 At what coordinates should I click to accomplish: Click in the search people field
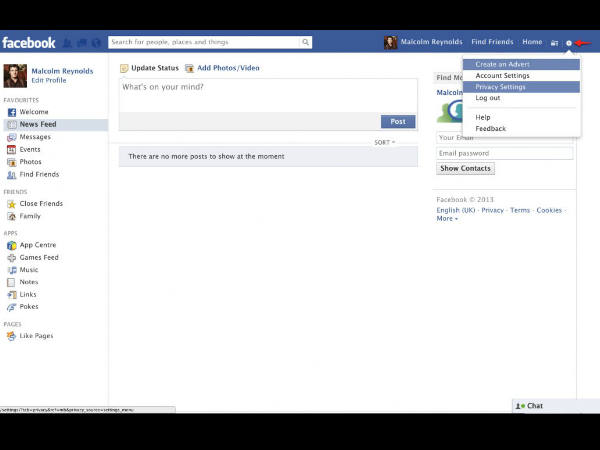click(x=204, y=42)
